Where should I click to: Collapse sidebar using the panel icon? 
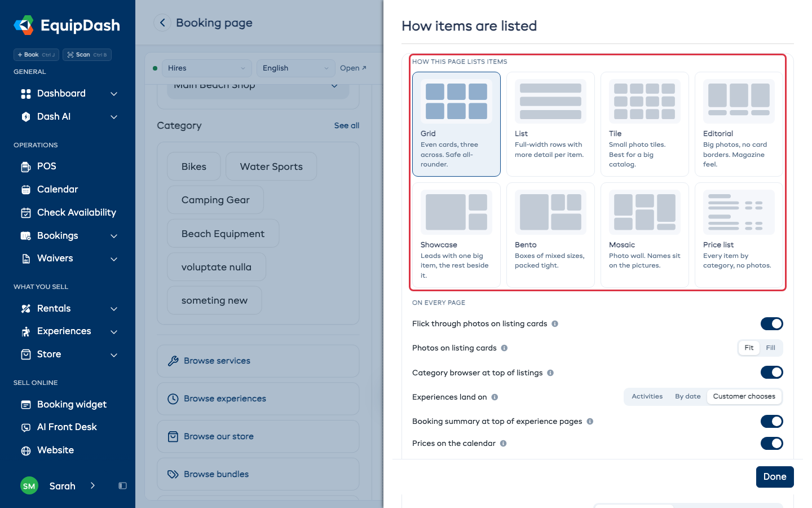point(122,486)
